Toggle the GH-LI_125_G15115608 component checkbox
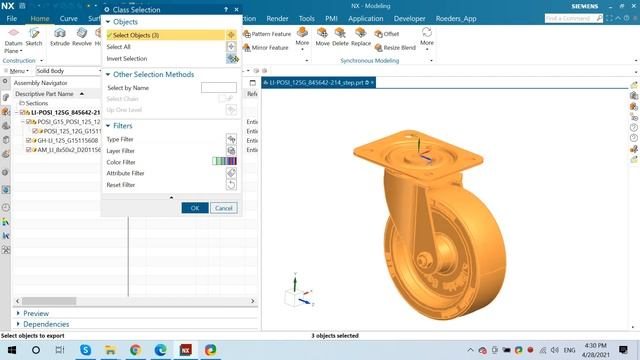Viewport: 640px width, 360px height. click(29, 140)
